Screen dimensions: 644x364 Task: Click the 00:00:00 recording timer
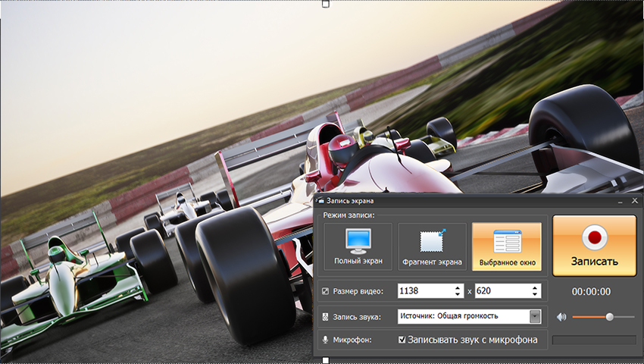pos(591,292)
